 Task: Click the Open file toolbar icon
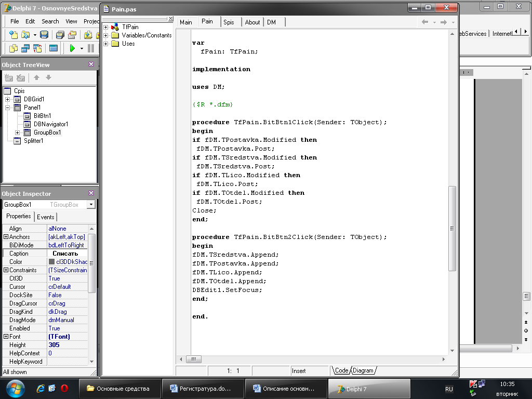[25, 35]
